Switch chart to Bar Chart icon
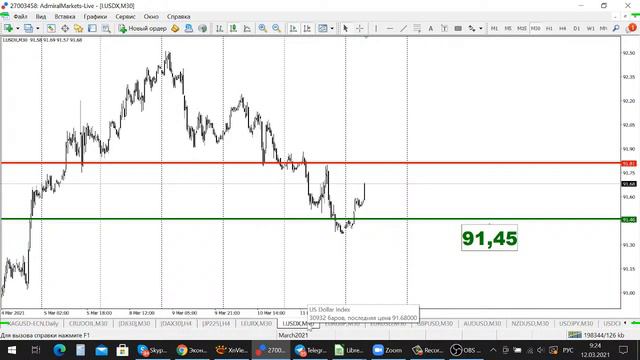 pyautogui.click(x=220, y=28)
